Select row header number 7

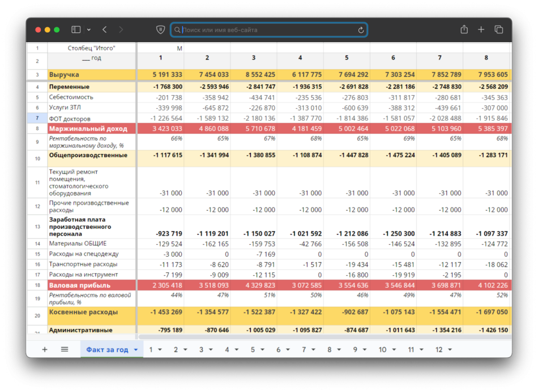[x=37, y=118]
